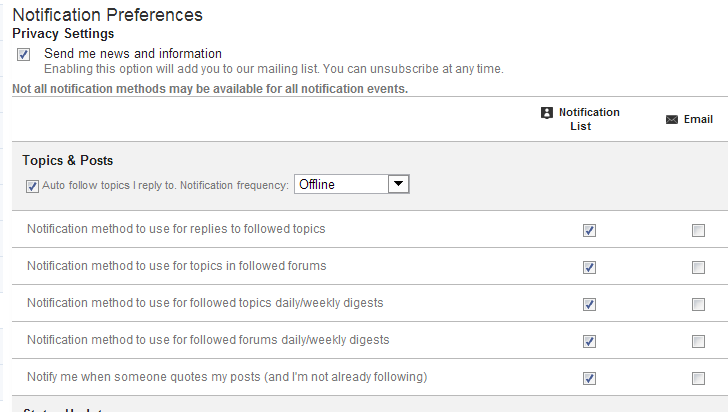Enable Email for topics in followed forums
The image size is (728, 412).
(698, 267)
